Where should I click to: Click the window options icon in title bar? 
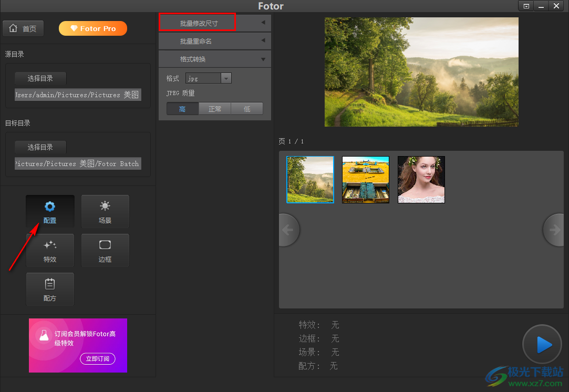pyautogui.click(x=526, y=6)
